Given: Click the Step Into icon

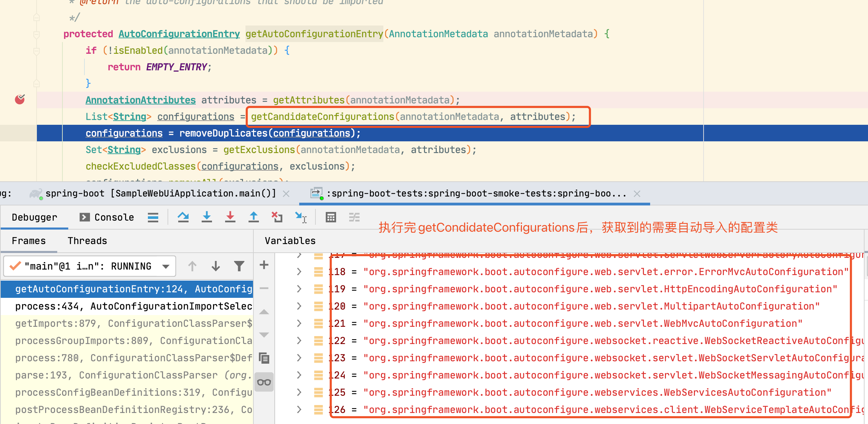Looking at the screenshot, I should pyautogui.click(x=206, y=217).
